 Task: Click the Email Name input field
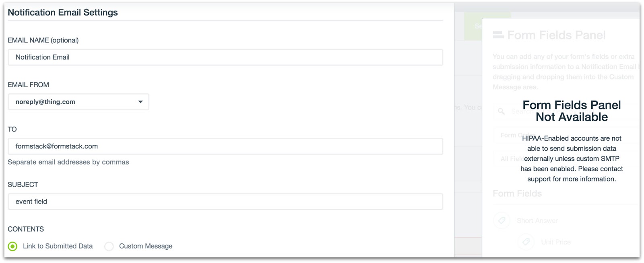(225, 57)
